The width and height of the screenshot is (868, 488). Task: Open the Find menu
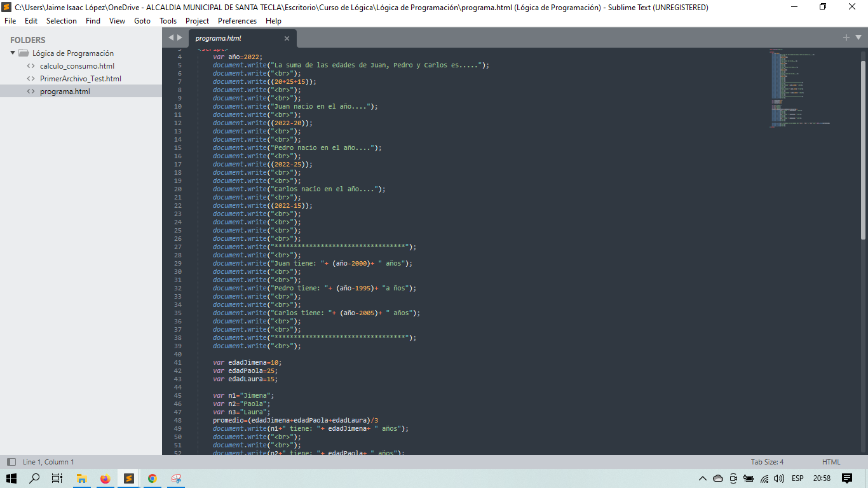pos(93,21)
